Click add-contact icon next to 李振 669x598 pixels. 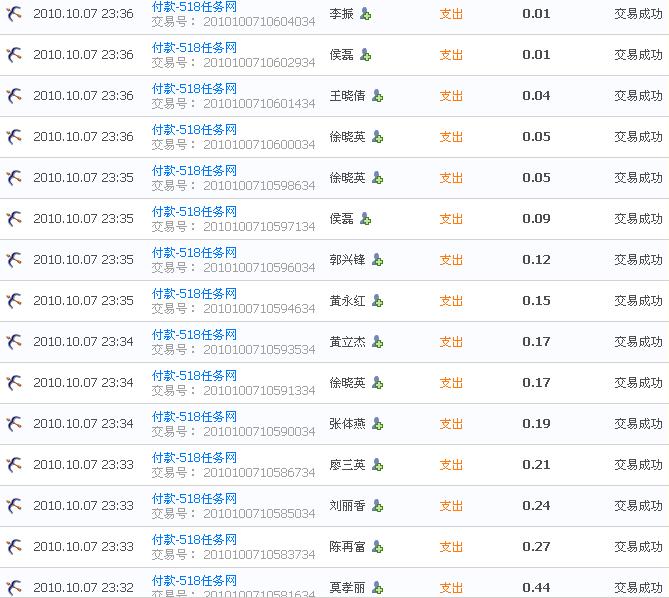pyautogui.click(x=366, y=14)
